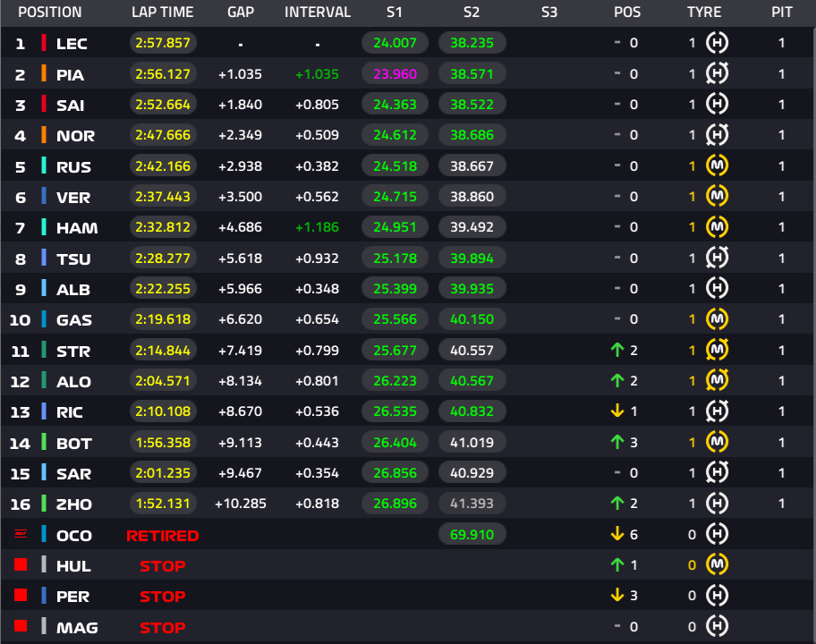The width and height of the screenshot is (816, 644).
Task: Click the red stop square beside PER
Action: [21, 595]
